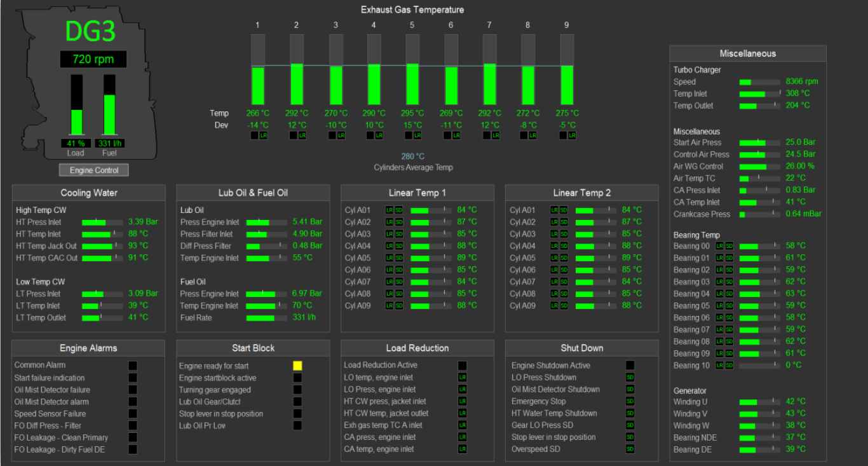The width and height of the screenshot is (868, 466).
Task: Click the Engine Shutdown Active indicator
Action: [x=630, y=366]
